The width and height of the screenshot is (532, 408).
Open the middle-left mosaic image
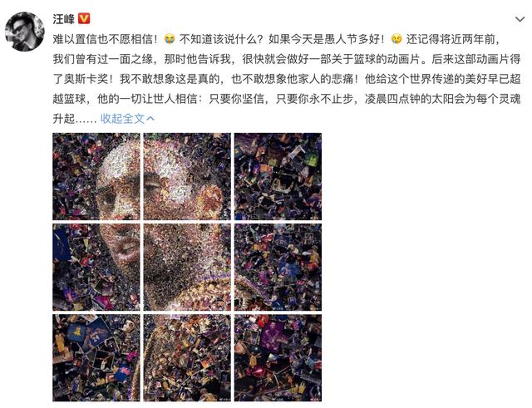(x=96, y=267)
